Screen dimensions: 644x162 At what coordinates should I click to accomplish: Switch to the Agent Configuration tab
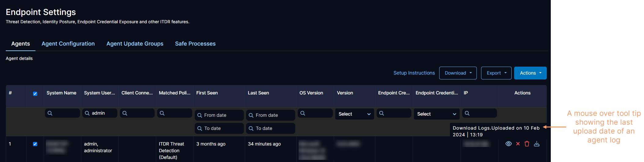[x=68, y=44]
